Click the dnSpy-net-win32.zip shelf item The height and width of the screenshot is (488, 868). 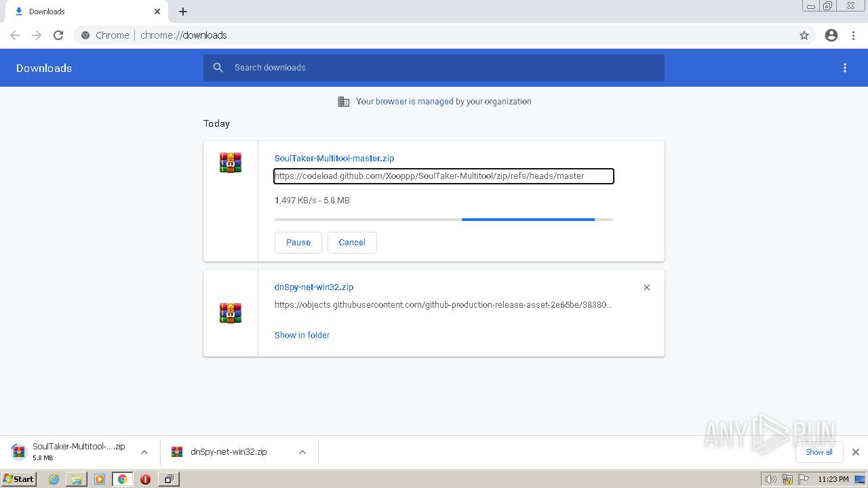pyautogui.click(x=228, y=452)
